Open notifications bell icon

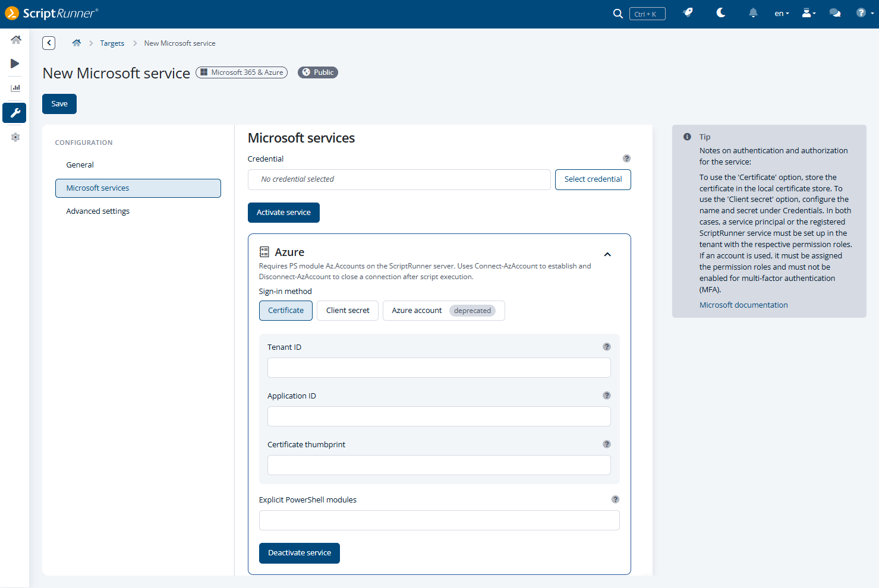pos(753,13)
